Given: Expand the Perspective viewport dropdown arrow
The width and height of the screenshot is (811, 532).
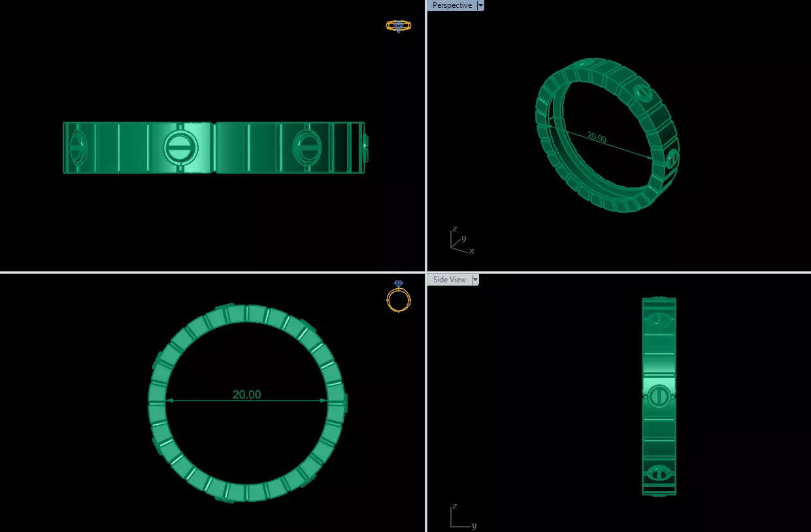Looking at the screenshot, I should pos(480,5).
